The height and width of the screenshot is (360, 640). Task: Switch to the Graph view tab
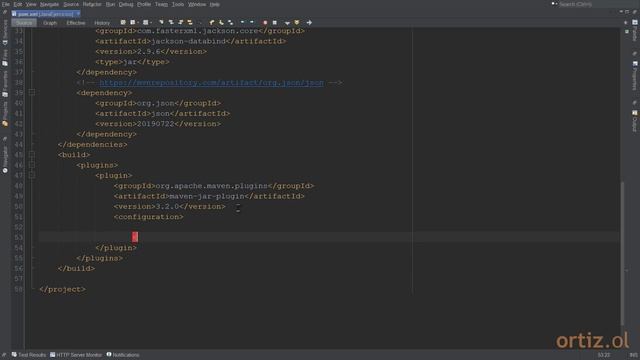[x=50, y=23]
